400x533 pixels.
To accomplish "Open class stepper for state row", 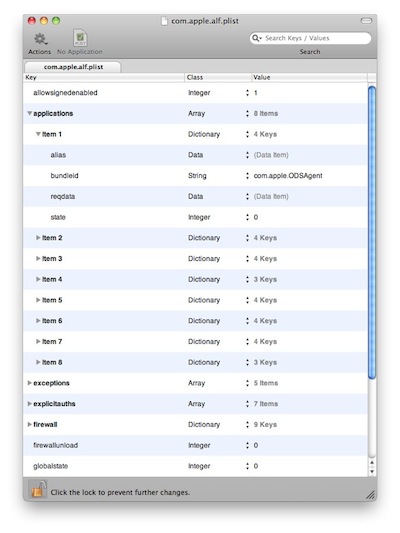I will tap(247, 217).
